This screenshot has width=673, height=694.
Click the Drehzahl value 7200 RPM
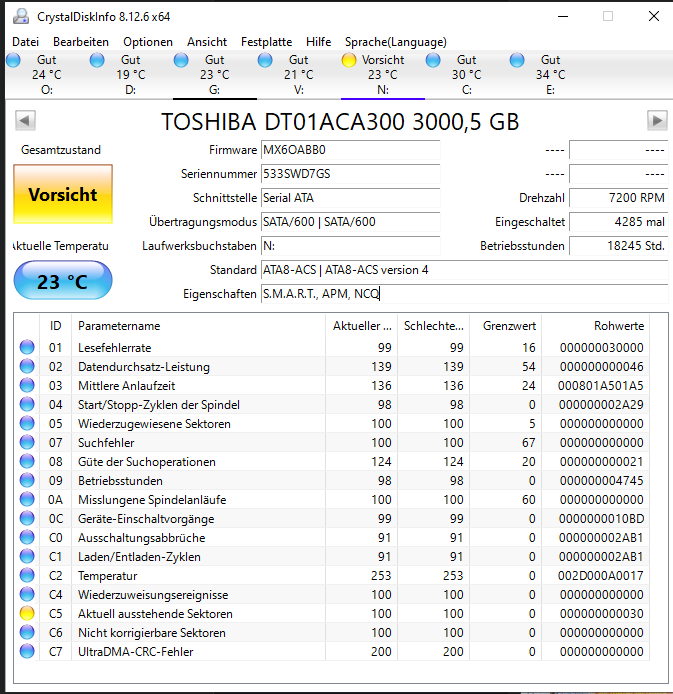point(618,198)
